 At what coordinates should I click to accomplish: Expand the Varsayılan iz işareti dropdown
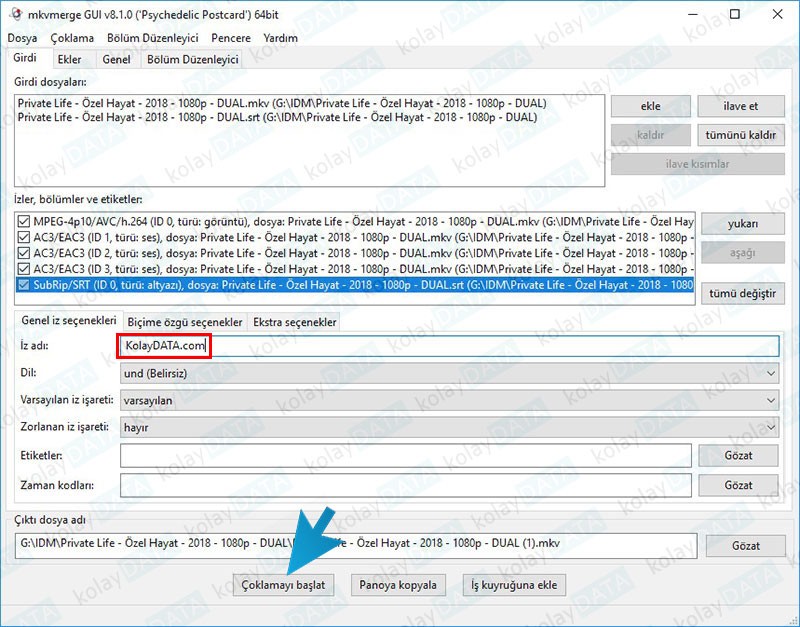tap(448, 400)
